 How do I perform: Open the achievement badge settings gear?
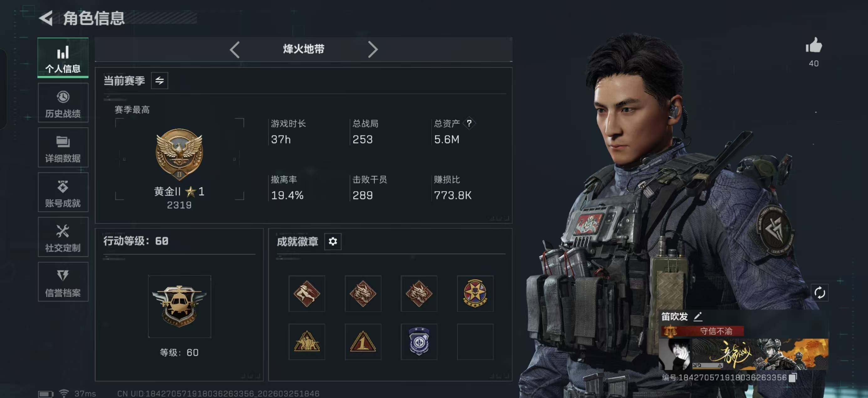pos(333,242)
